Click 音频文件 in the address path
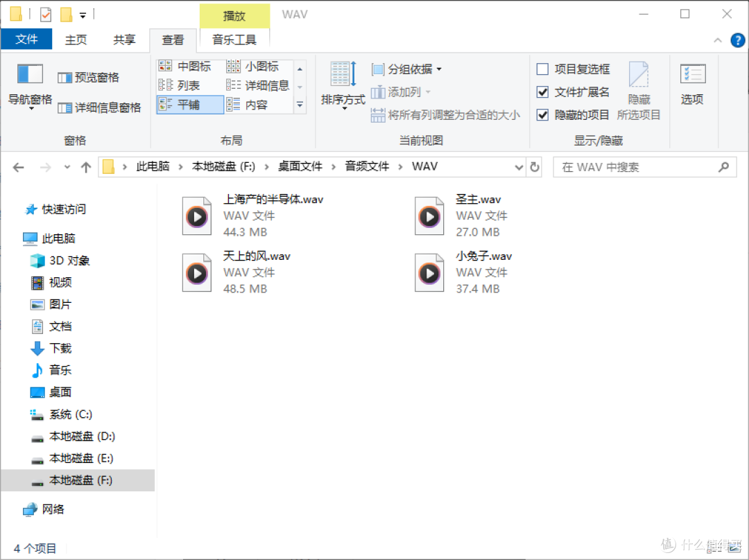 (368, 166)
